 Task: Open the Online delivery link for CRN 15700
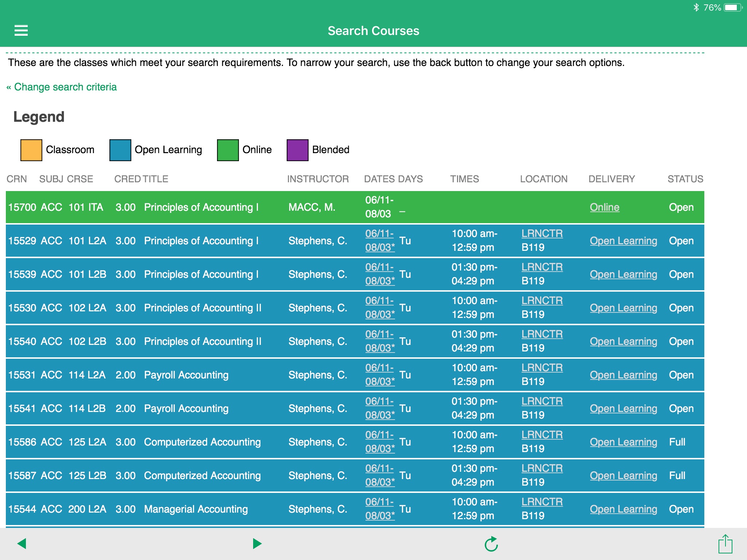pyautogui.click(x=604, y=207)
